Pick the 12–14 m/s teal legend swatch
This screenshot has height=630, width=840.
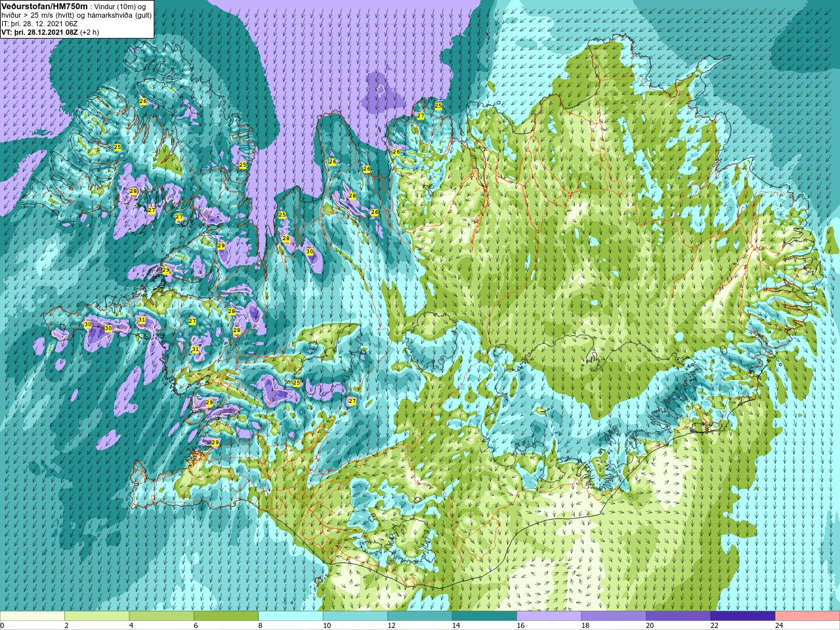click(x=420, y=616)
